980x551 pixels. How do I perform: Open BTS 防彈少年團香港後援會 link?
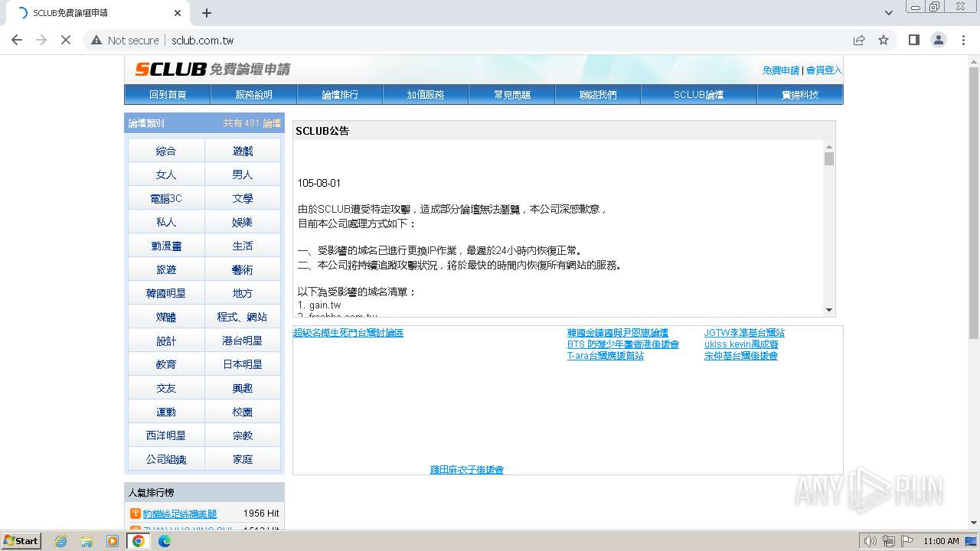pyautogui.click(x=623, y=344)
